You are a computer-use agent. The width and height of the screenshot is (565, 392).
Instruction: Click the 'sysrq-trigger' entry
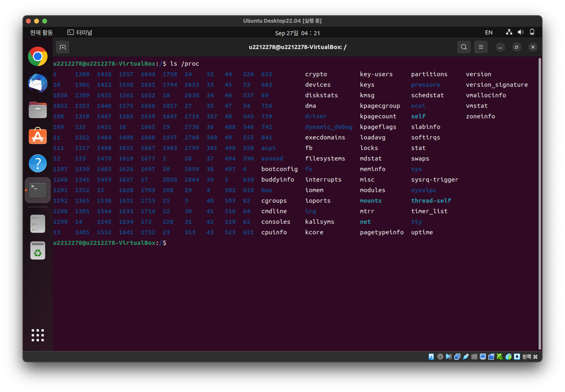click(435, 180)
